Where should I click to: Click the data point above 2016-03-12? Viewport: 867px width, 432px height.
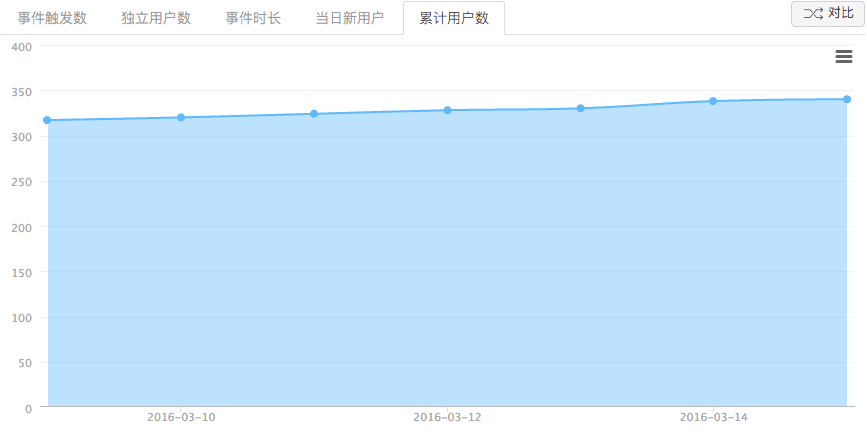(x=447, y=110)
